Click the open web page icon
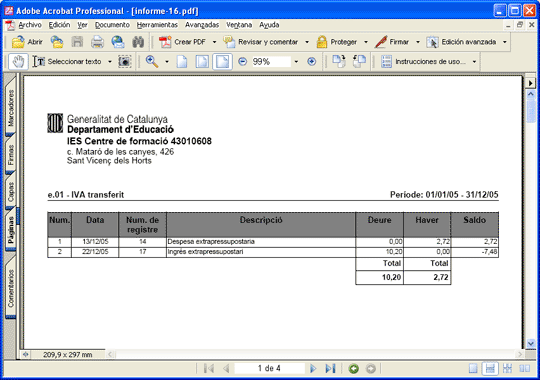Viewport: 540px width, 380px height. click(57, 42)
